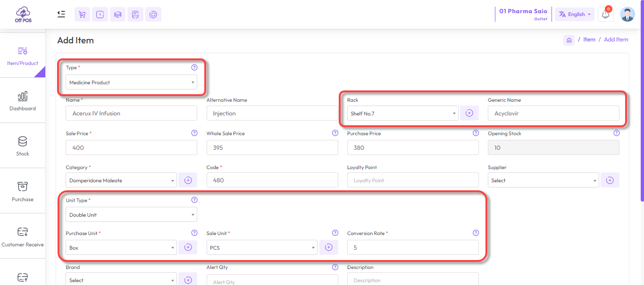The width and height of the screenshot is (644, 285).
Task: Open the book/register shortcut icon
Action: [x=135, y=15]
